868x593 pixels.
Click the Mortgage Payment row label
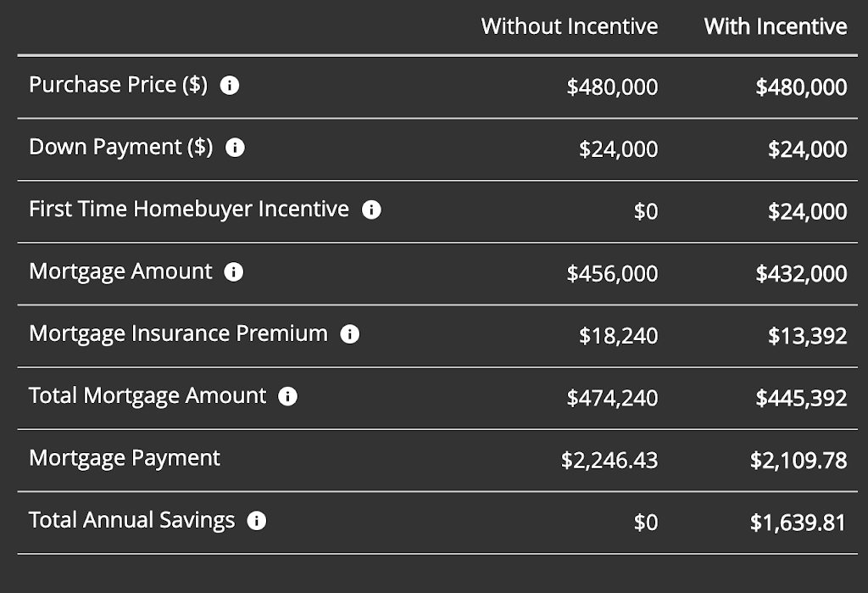pyautogui.click(x=125, y=458)
